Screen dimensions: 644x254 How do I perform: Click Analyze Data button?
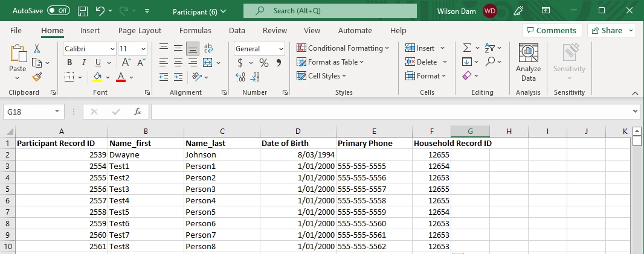click(x=528, y=62)
